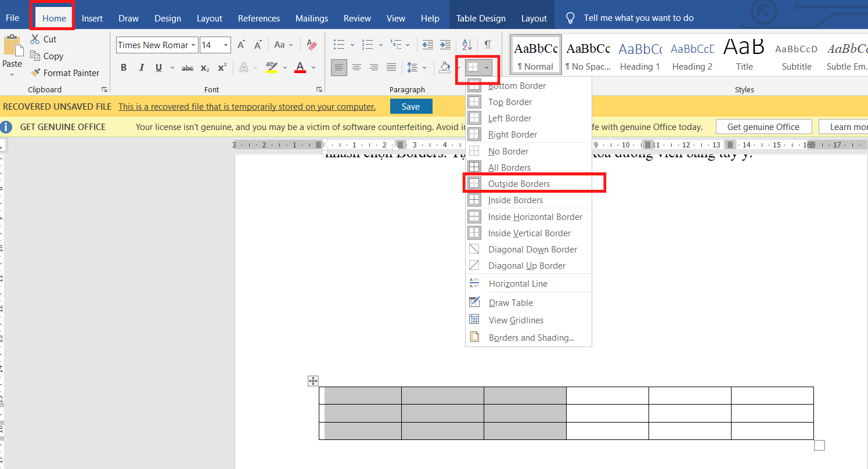Viewport: 868px width, 469px height.
Task: Expand Underline style dropdown arrow
Action: (x=172, y=68)
